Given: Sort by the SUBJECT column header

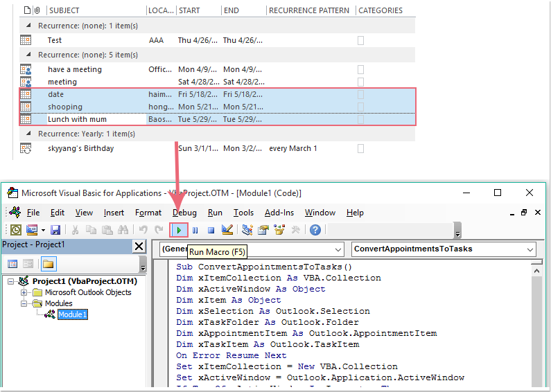Looking at the screenshot, I should point(64,10).
